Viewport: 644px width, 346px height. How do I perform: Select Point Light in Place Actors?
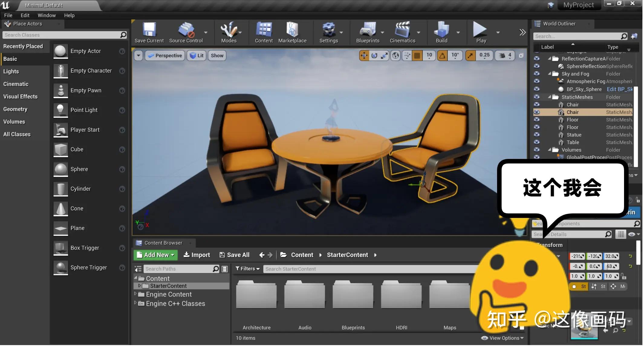[x=84, y=110]
